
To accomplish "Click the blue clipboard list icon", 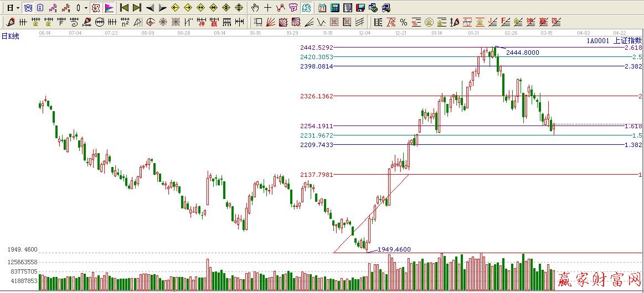I will [40, 8].
